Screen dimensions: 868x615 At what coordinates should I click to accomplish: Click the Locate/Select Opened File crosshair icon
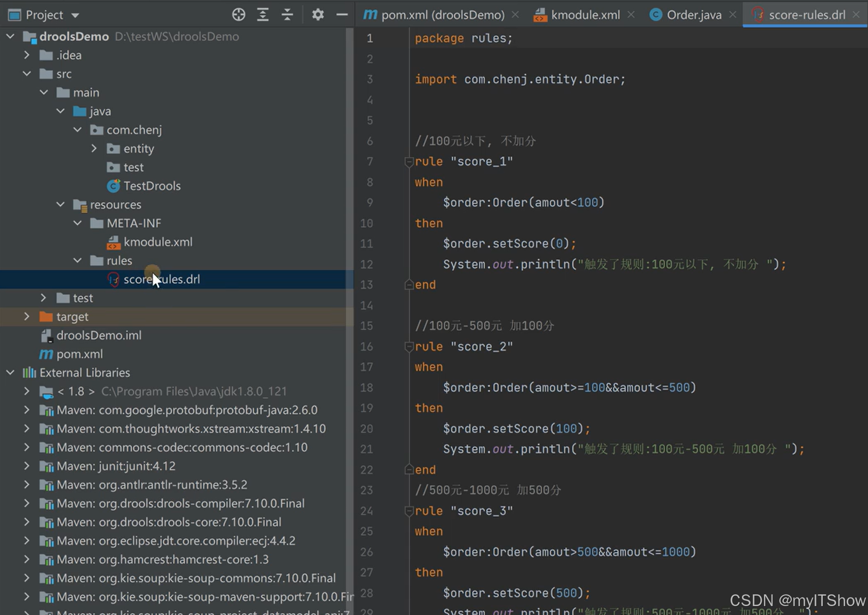239,15
